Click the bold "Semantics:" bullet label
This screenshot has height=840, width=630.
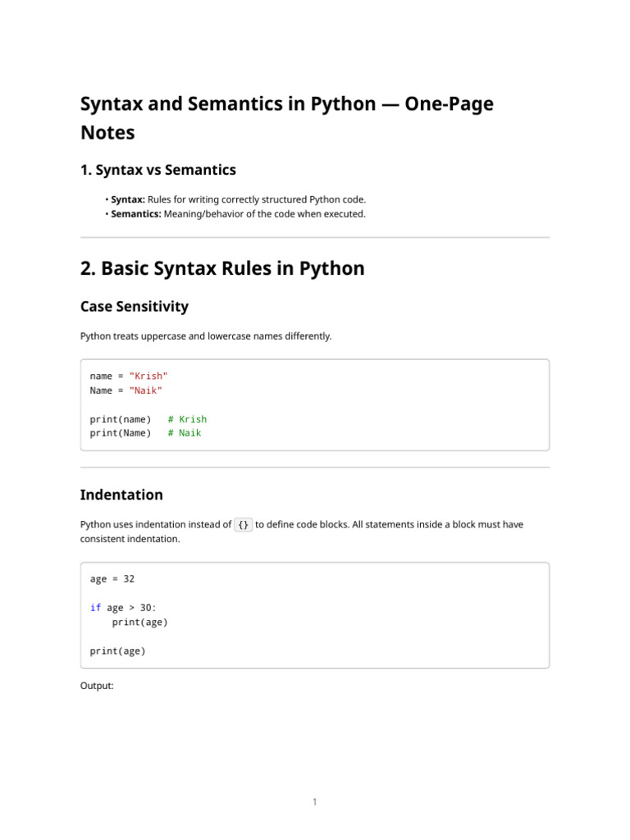[136, 214]
